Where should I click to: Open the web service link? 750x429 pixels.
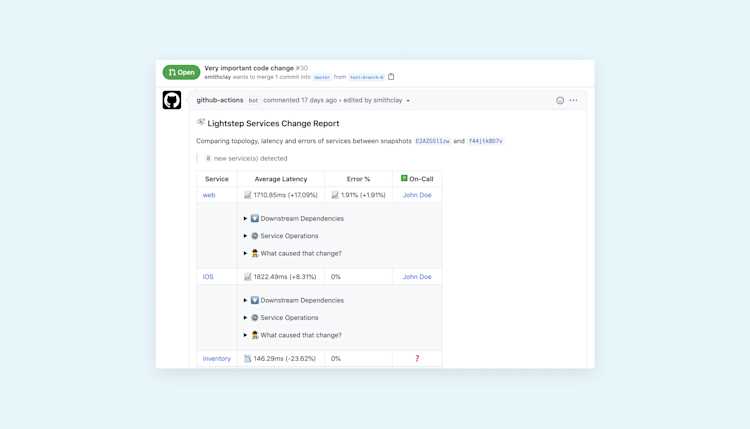pyautogui.click(x=209, y=195)
